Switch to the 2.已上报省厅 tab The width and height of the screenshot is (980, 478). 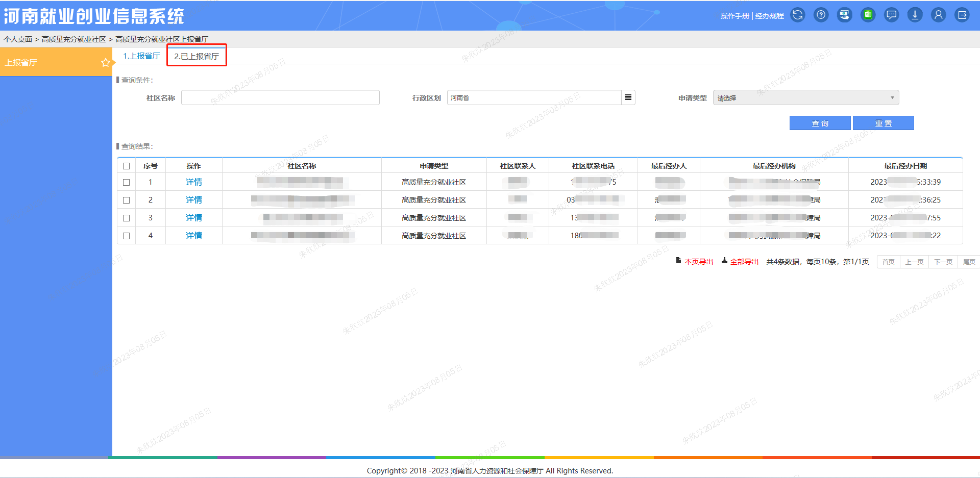point(197,56)
